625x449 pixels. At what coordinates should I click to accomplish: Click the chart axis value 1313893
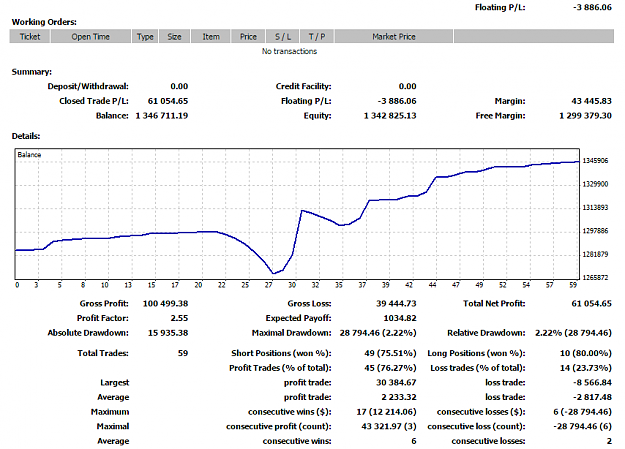(x=596, y=207)
